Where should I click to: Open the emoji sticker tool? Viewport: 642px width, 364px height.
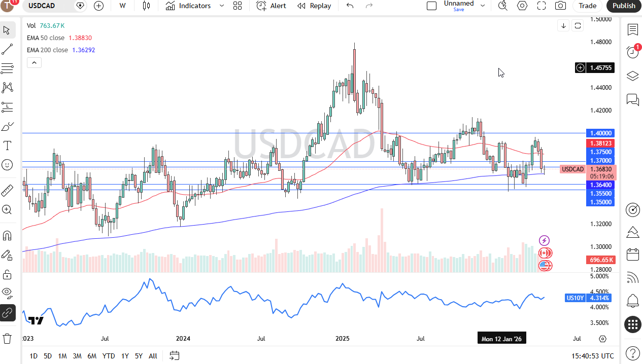pyautogui.click(x=7, y=165)
